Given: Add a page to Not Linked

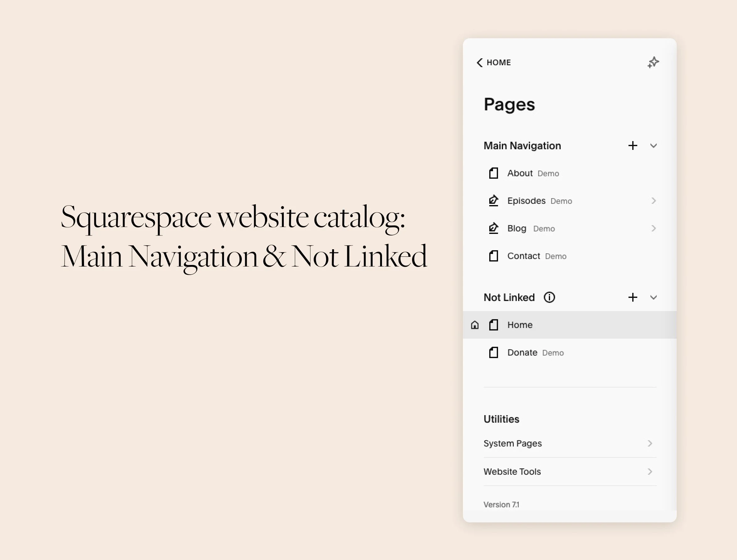Looking at the screenshot, I should (633, 297).
